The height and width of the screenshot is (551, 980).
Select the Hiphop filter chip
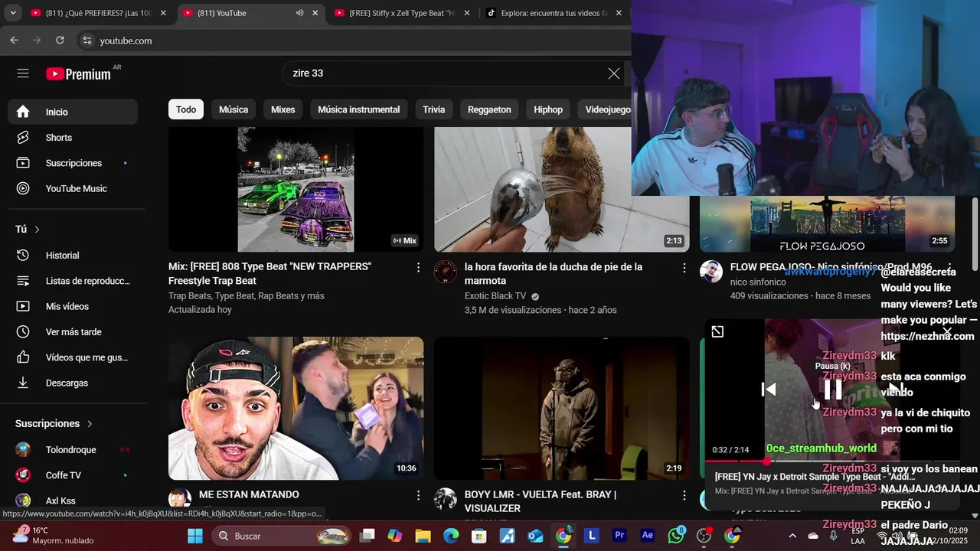click(548, 109)
